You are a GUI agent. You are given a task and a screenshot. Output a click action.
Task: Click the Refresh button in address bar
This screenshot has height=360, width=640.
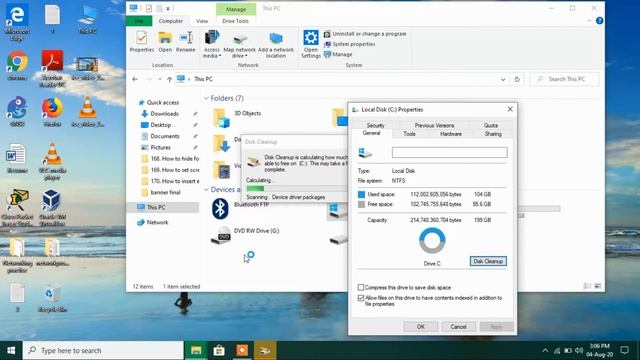pos(517,80)
